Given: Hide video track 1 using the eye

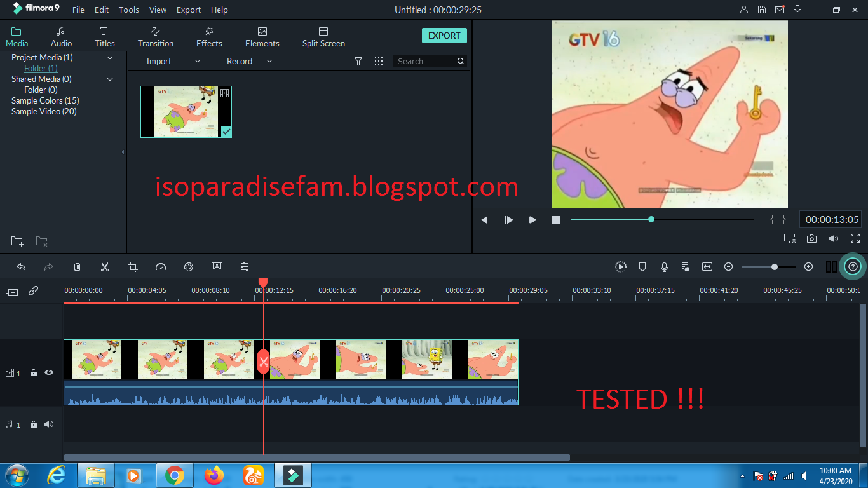Looking at the screenshot, I should [x=49, y=373].
